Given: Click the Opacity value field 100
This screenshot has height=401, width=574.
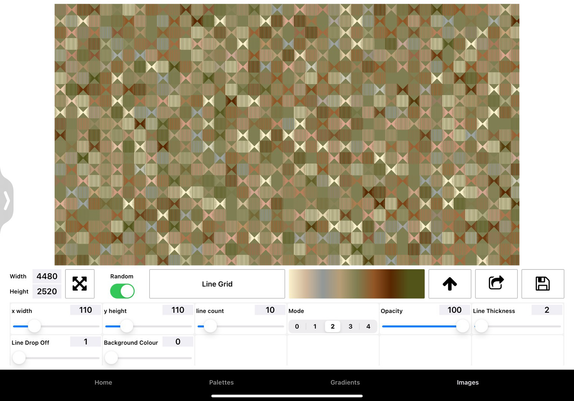Looking at the screenshot, I should click(x=454, y=310).
